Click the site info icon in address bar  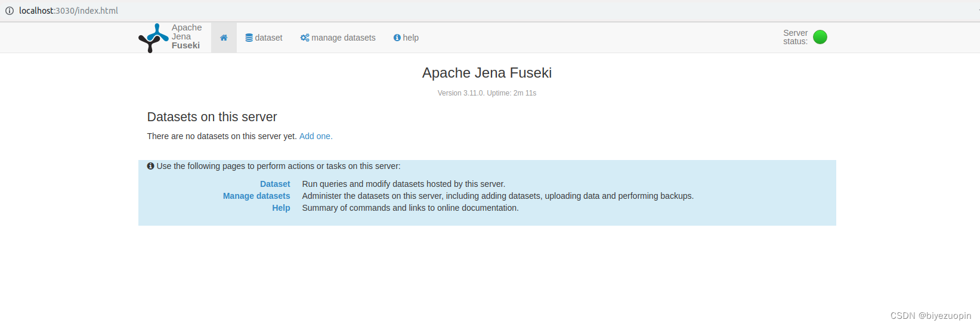[x=9, y=11]
